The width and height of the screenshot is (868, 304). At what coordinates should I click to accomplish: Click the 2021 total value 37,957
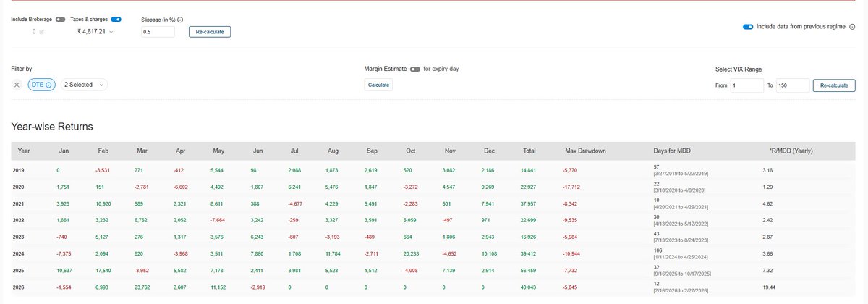[529, 204]
